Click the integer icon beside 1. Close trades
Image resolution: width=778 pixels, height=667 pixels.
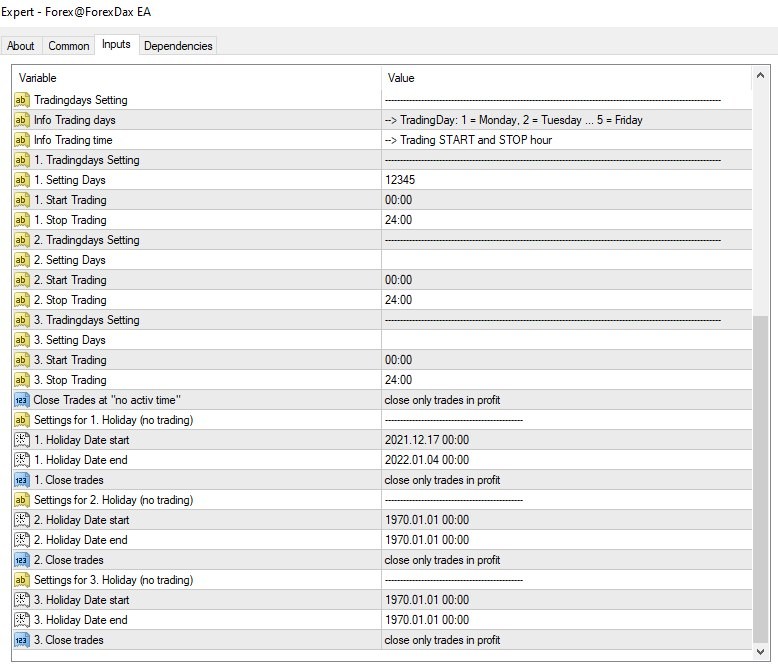pyautogui.click(x=21, y=480)
